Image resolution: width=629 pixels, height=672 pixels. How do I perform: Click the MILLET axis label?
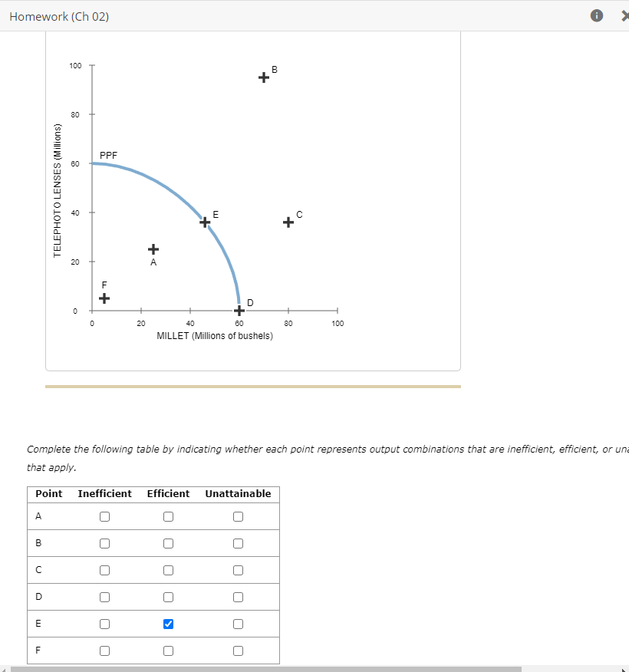215,334
